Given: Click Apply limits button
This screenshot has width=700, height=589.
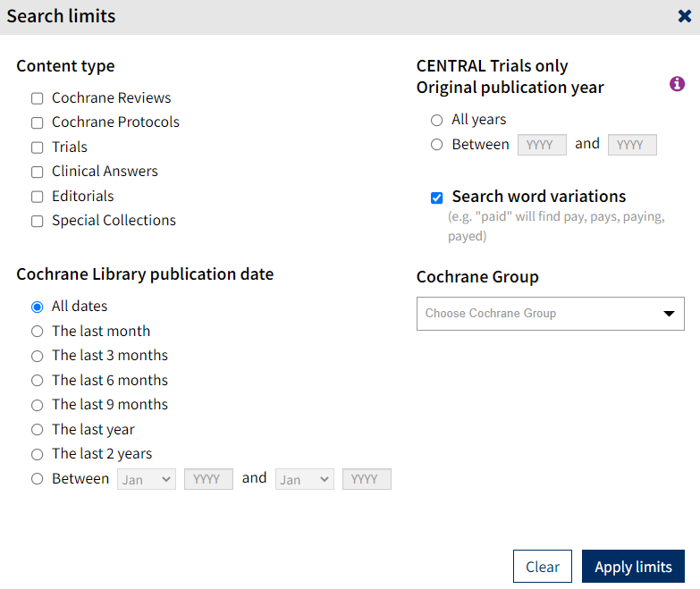Looking at the screenshot, I should coord(633,567).
